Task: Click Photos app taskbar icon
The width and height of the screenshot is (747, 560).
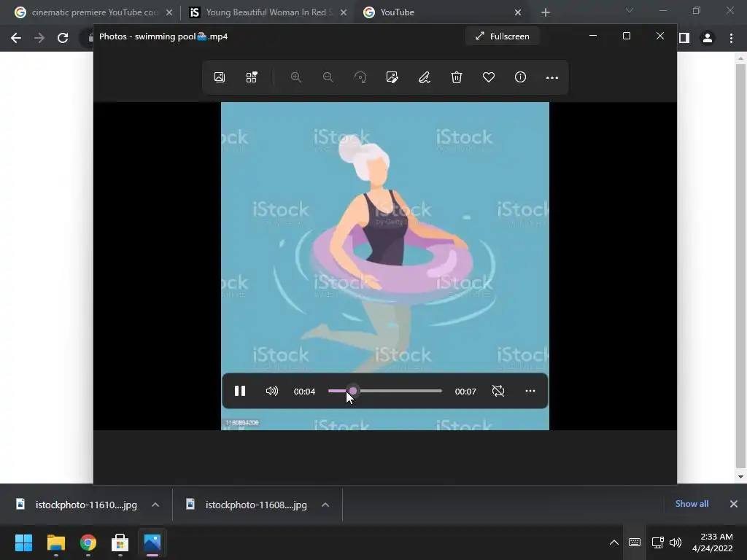Action: [x=152, y=542]
